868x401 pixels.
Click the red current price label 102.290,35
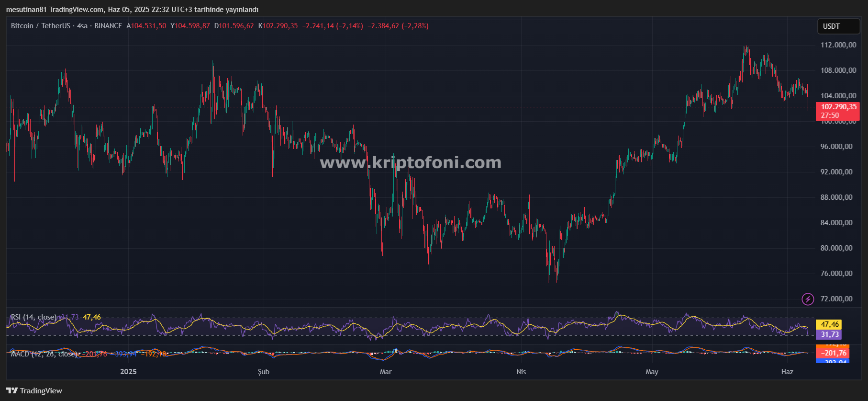(x=839, y=107)
